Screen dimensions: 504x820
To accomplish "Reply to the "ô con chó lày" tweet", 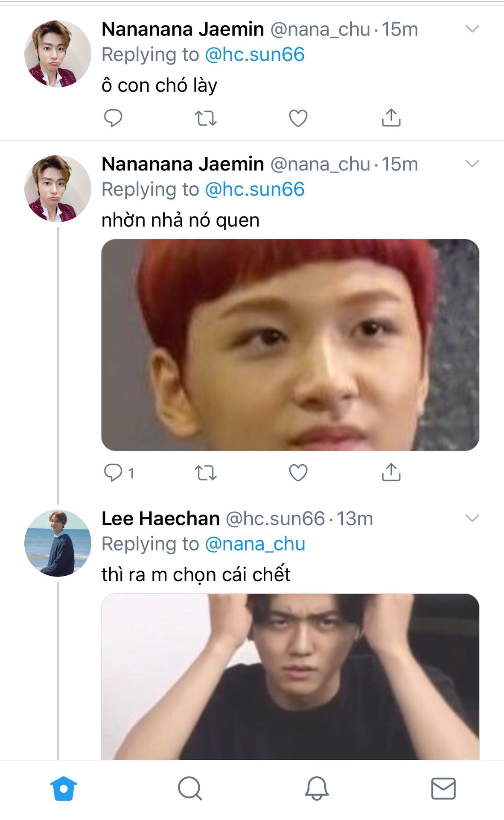I will coord(113,118).
